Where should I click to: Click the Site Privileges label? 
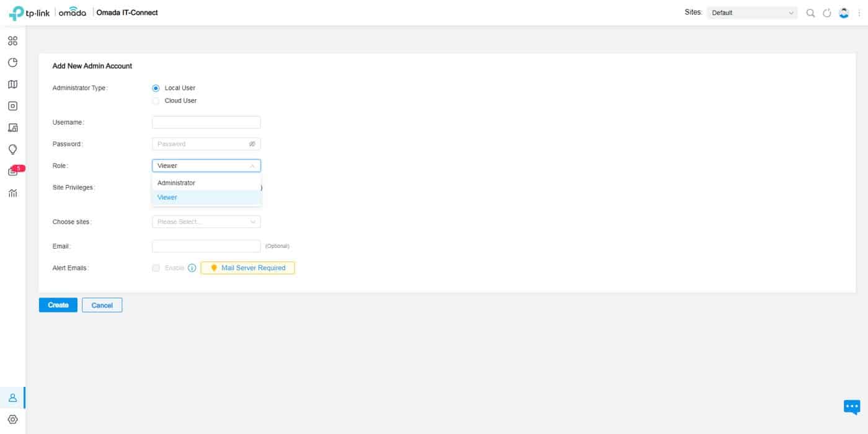pos(74,187)
